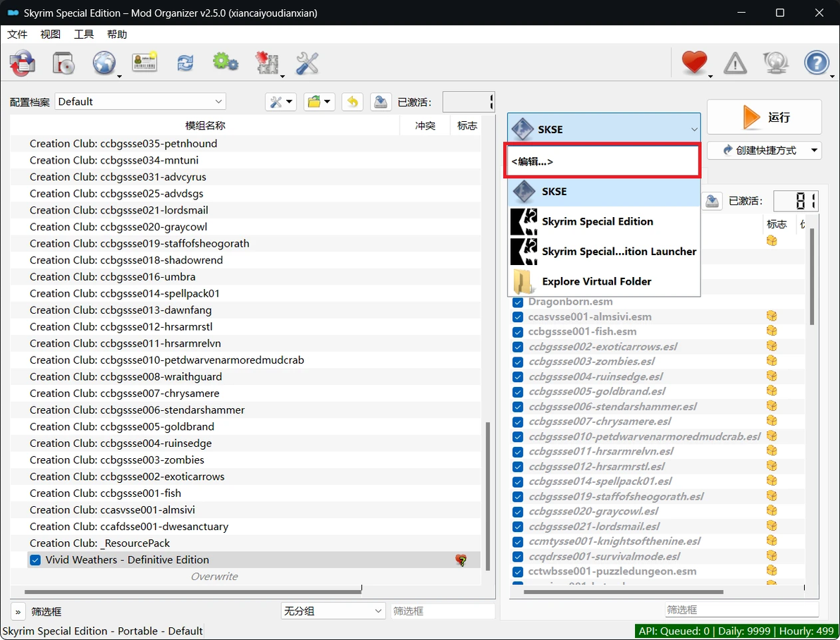Toggle ccasvsse001-almsivi.esm checkbox
The image size is (840, 640).
(x=517, y=316)
